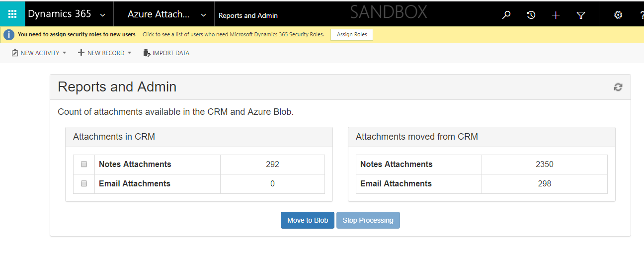Viewport: 644px width, 254px height.
Task: Click Import Data in command bar
Action: click(166, 53)
